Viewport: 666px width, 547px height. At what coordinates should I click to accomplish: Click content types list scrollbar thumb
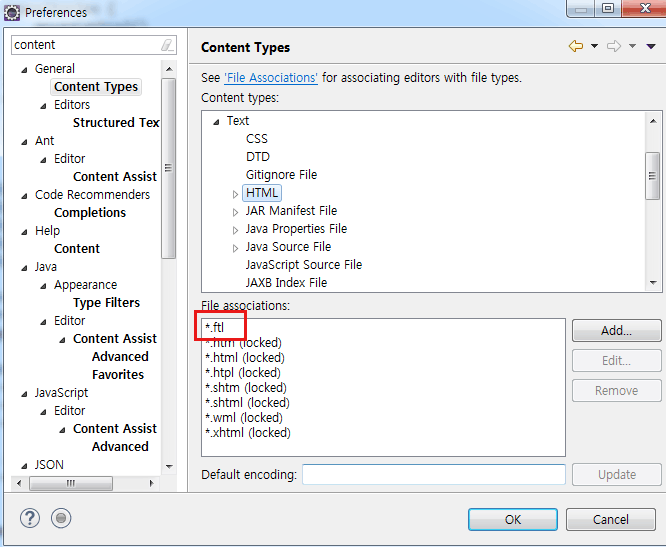[x=652, y=176]
